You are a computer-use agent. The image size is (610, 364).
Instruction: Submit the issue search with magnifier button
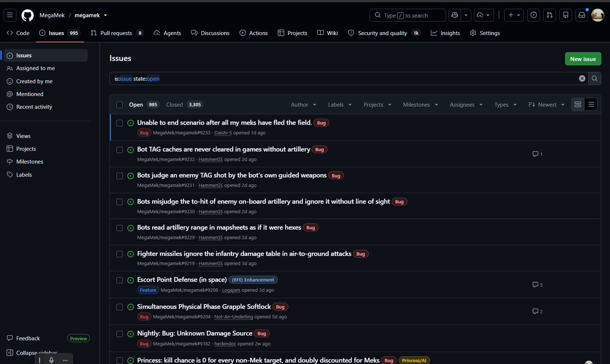595,78
